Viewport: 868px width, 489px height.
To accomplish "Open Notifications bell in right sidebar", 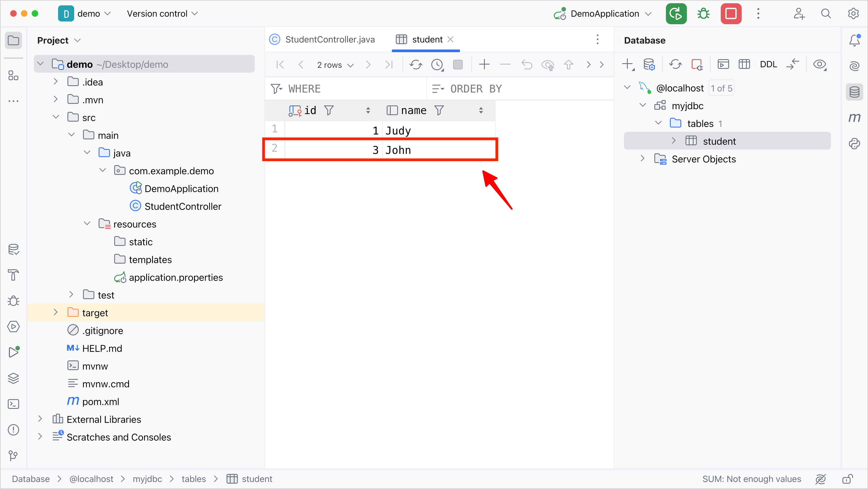I will (x=854, y=40).
